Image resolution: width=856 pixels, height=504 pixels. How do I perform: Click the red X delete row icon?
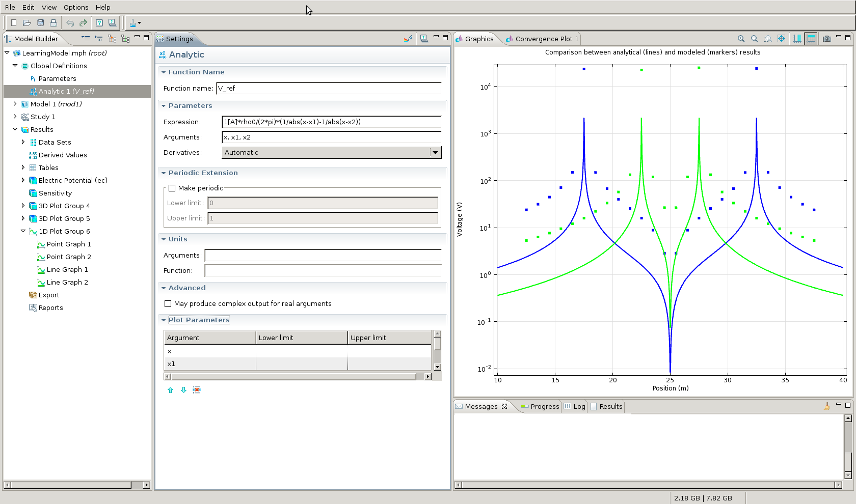[197, 390]
